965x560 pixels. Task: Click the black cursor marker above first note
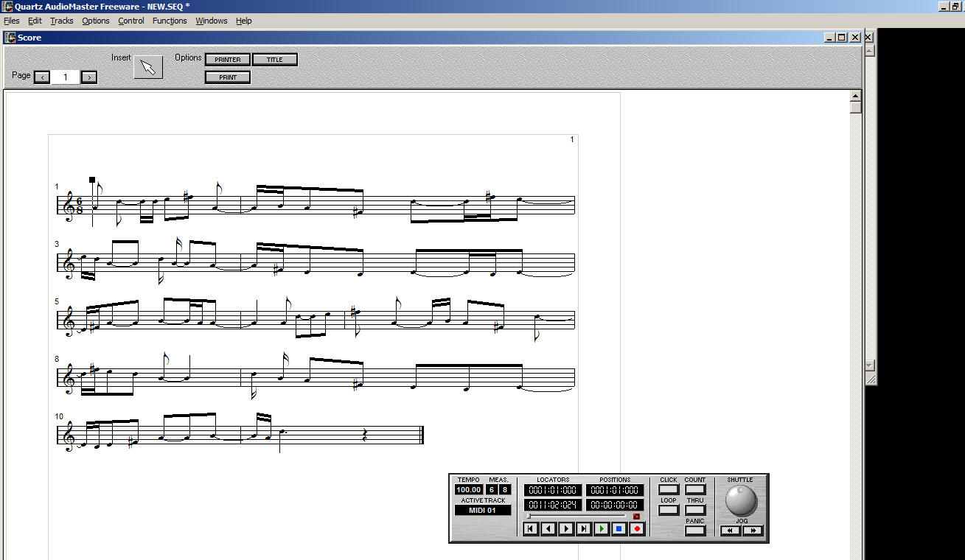(92, 180)
